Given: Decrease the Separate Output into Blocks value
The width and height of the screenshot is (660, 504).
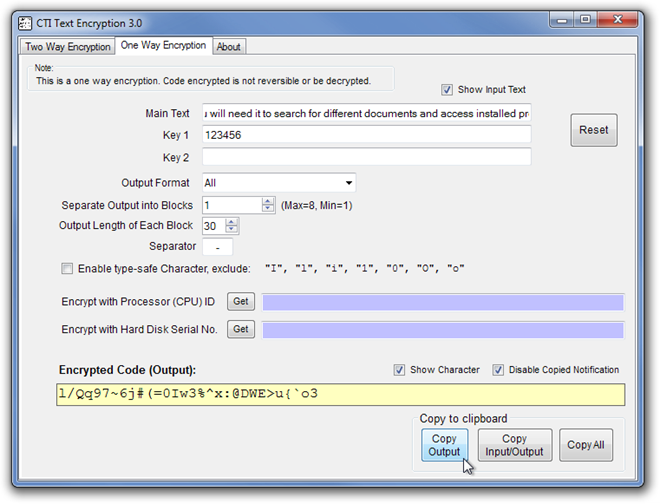Looking at the screenshot, I should click(x=268, y=209).
